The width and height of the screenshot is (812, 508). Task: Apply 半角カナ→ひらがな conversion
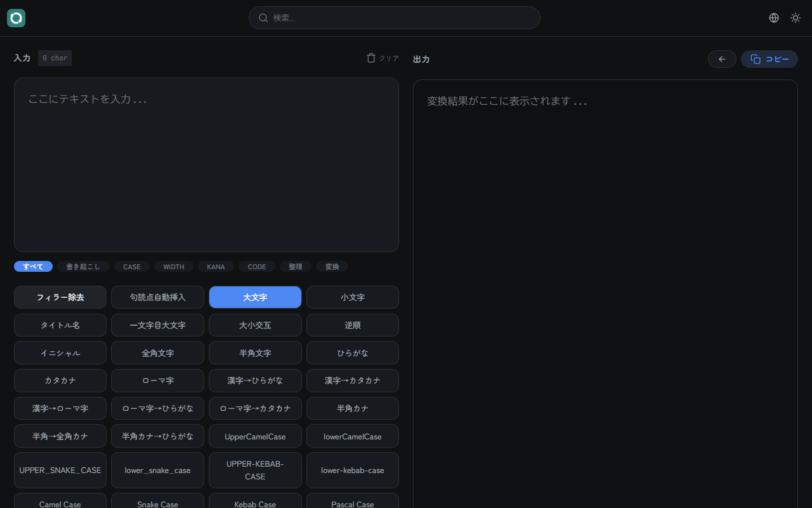coord(157,436)
